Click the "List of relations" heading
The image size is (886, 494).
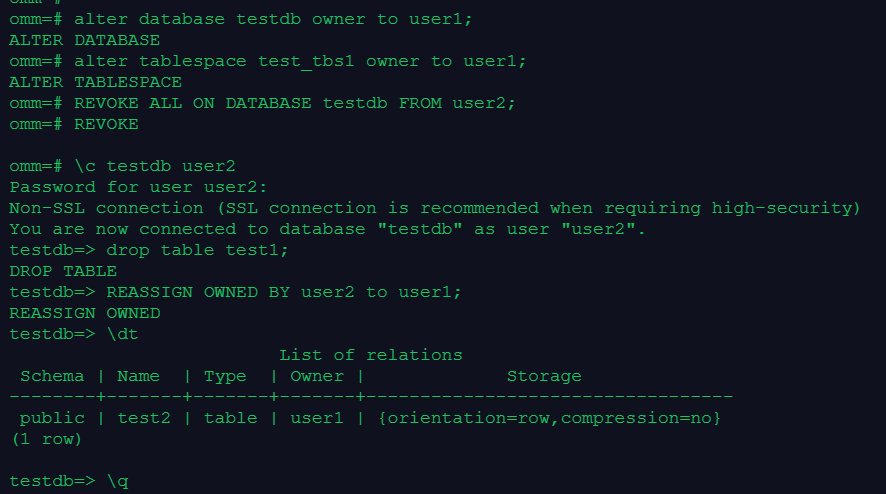[370, 355]
